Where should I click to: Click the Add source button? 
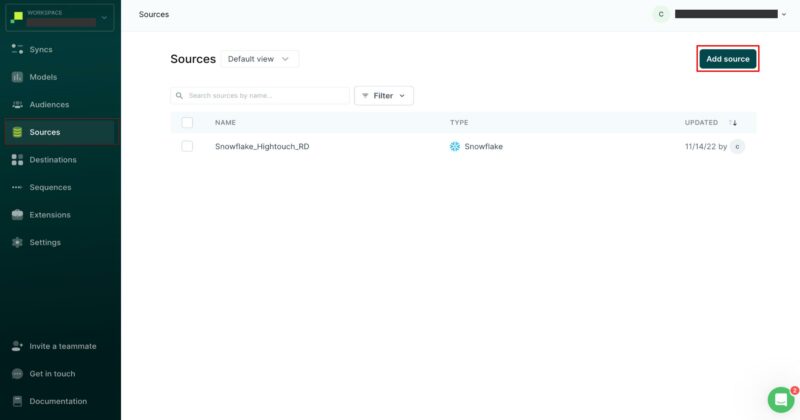727,59
